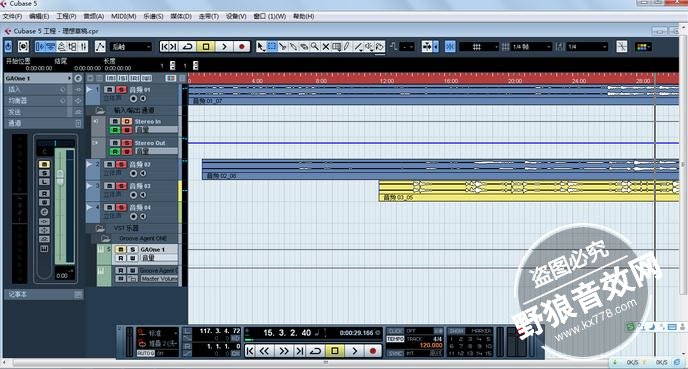688x369 pixels.
Task: Click the Snap to Zero Crossing icon
Action: click(x=622, y=47)
